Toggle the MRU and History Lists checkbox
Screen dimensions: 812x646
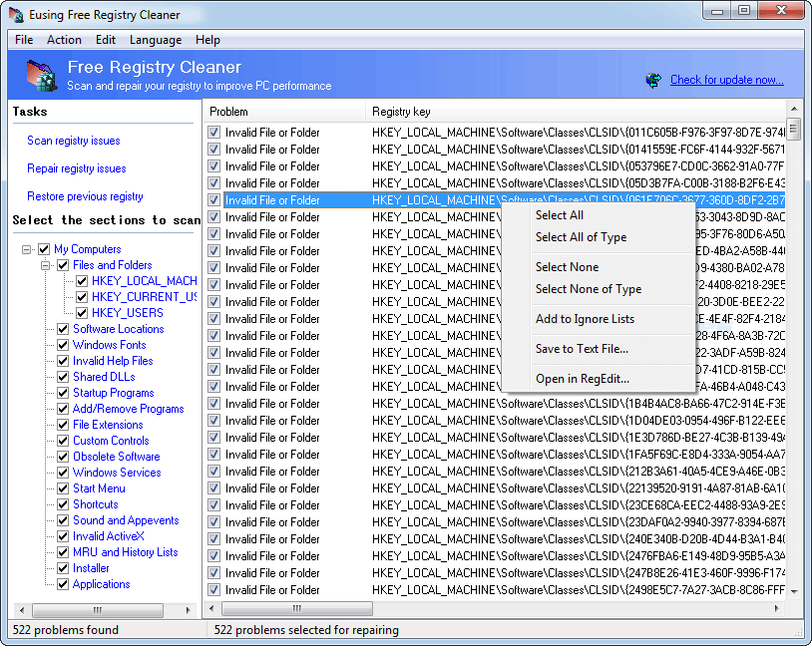click(x=62, y=552)
